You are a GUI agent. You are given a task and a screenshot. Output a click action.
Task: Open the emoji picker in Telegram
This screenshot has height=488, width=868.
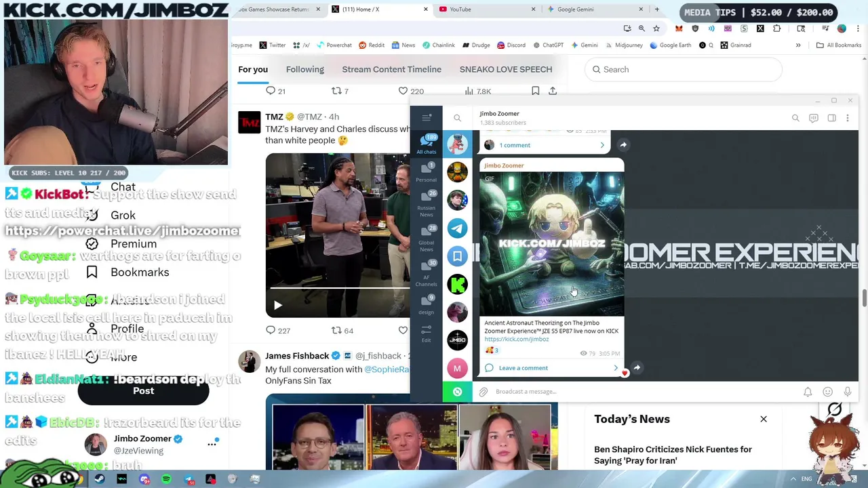(827, 392)
